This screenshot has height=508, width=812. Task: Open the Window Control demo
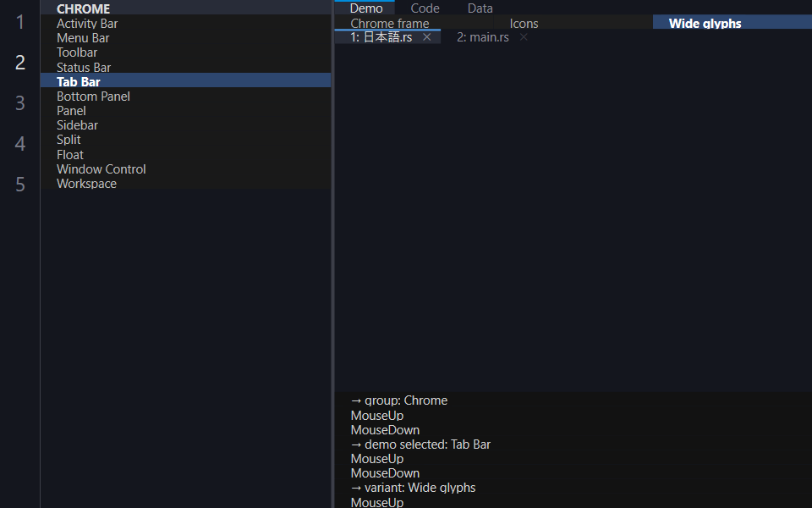coord(185,169)
